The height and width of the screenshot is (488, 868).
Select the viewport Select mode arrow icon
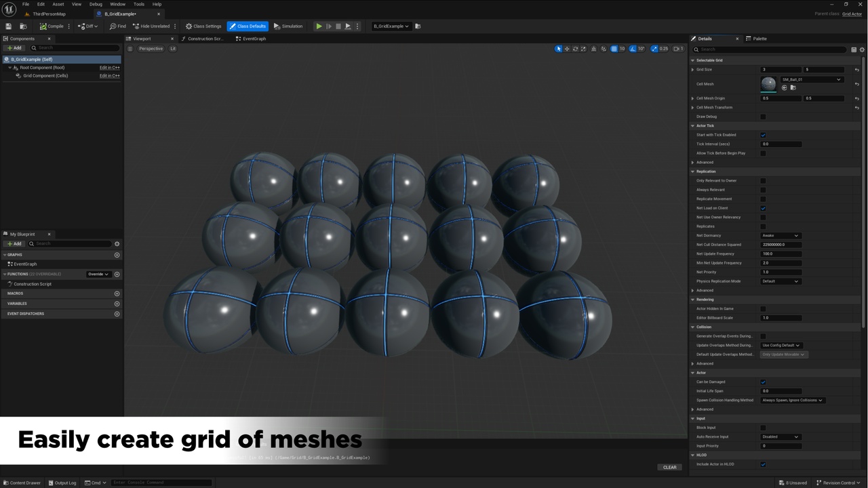click(x=559, y=49)
